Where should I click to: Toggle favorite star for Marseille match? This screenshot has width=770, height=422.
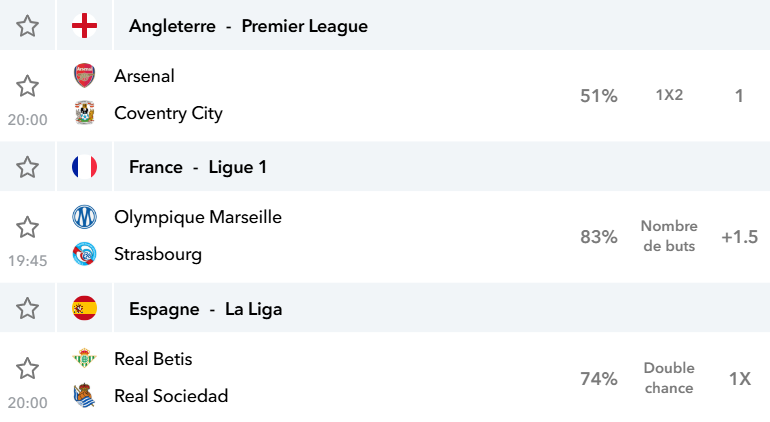tap(28, 227)
